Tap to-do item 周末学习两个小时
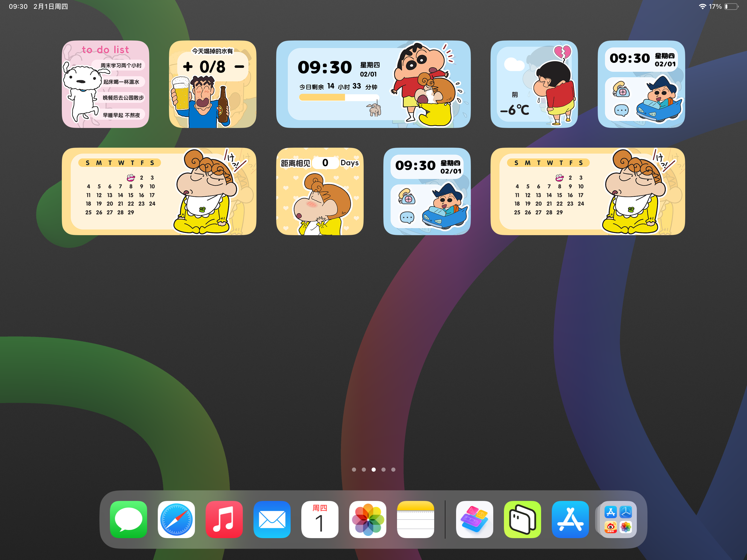The width and height of the screenshot is (747, 560). click(x=121, y=66)
